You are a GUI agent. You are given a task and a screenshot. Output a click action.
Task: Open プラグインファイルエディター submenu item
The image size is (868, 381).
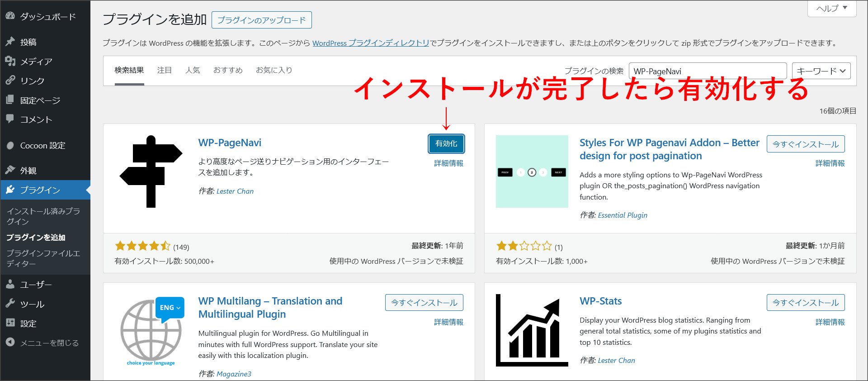43,258
